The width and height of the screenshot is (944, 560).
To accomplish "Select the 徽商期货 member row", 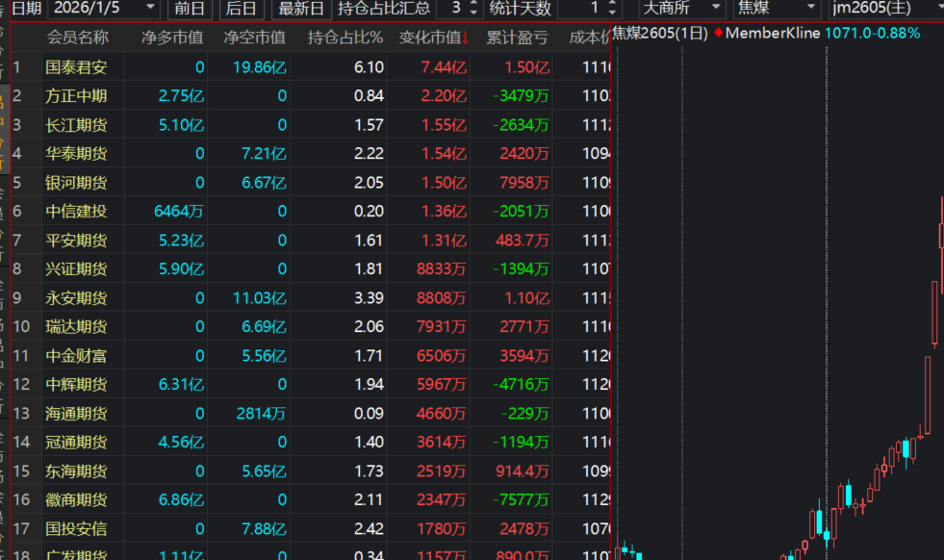I will pos(76,500).
